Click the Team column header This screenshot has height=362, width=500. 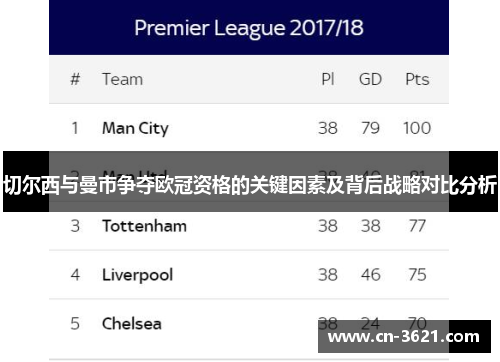point(122,79)
